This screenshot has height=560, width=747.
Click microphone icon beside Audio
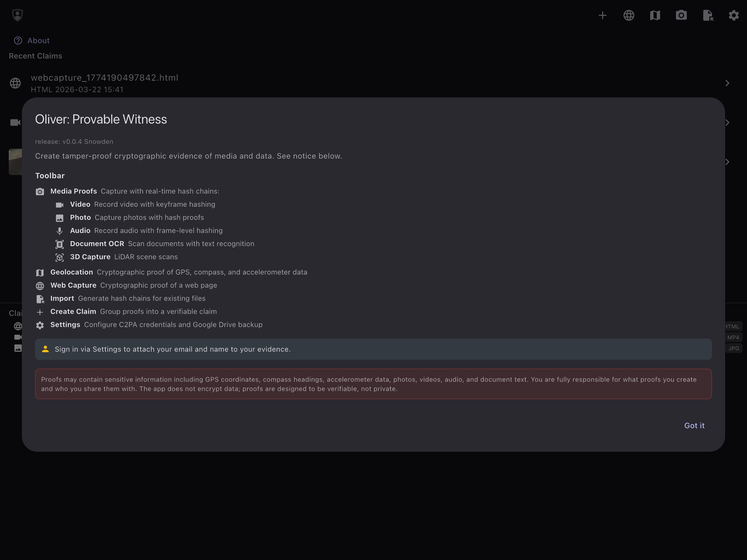coord(59,231)
